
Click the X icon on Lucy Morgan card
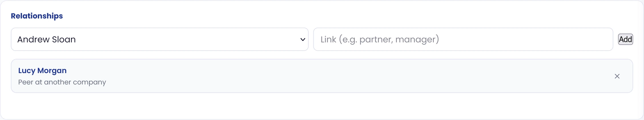(x=617, y=76)
